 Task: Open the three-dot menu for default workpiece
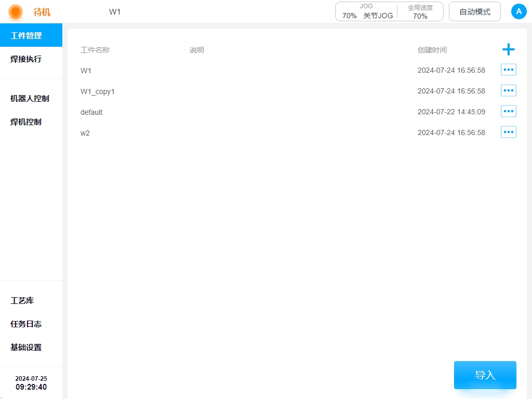pos(508,111)
